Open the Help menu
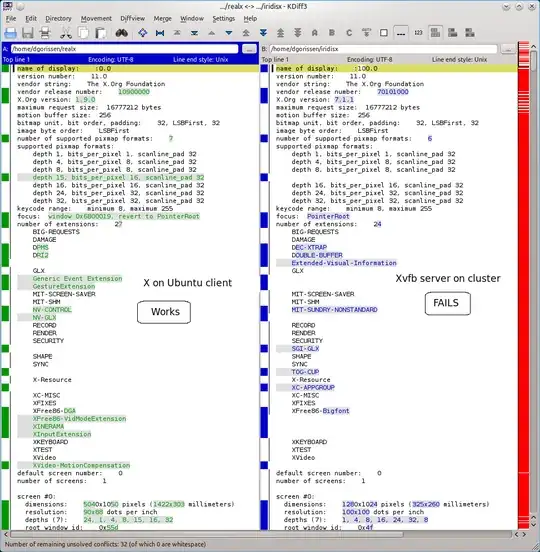 click(x=250, y=18)
